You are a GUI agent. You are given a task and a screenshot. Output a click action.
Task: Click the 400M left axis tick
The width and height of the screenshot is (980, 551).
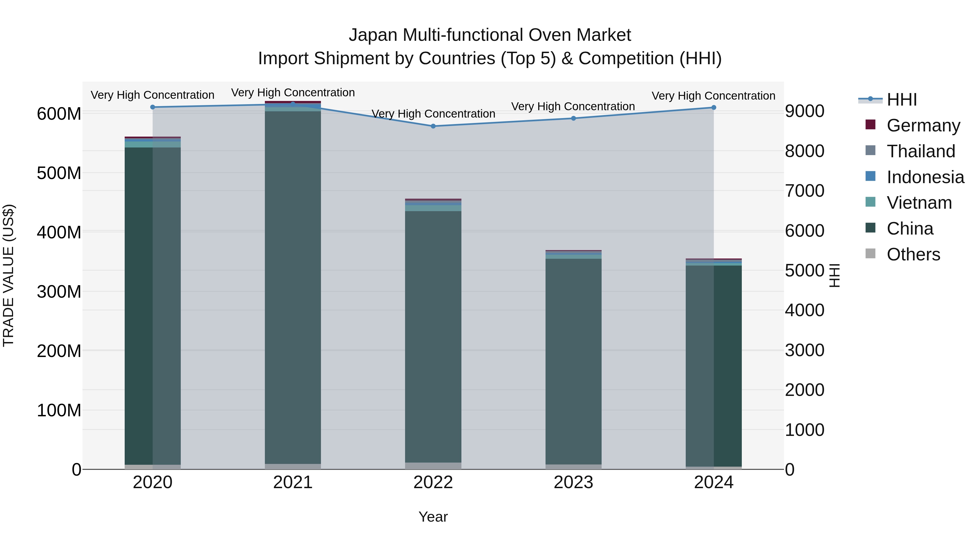[x=59, y=232]
